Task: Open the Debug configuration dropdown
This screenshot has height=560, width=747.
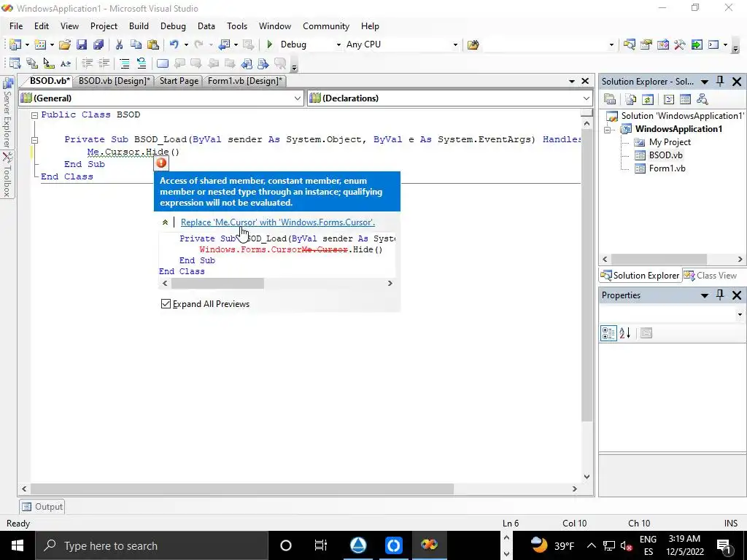Action: pos(338,44)
